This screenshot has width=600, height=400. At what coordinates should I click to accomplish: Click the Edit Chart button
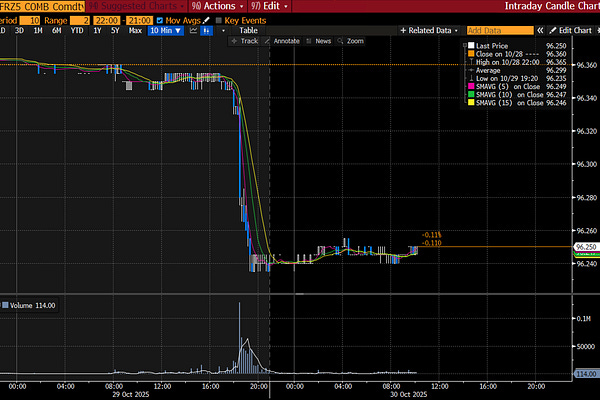(x=571, y=31)
